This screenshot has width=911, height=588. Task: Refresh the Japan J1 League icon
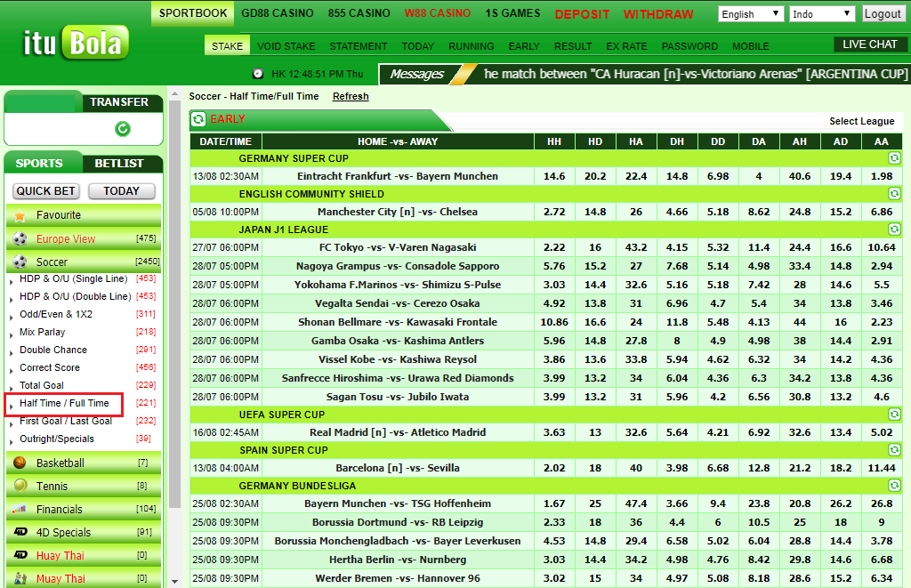pyautogui.click(x=894, y=230)
